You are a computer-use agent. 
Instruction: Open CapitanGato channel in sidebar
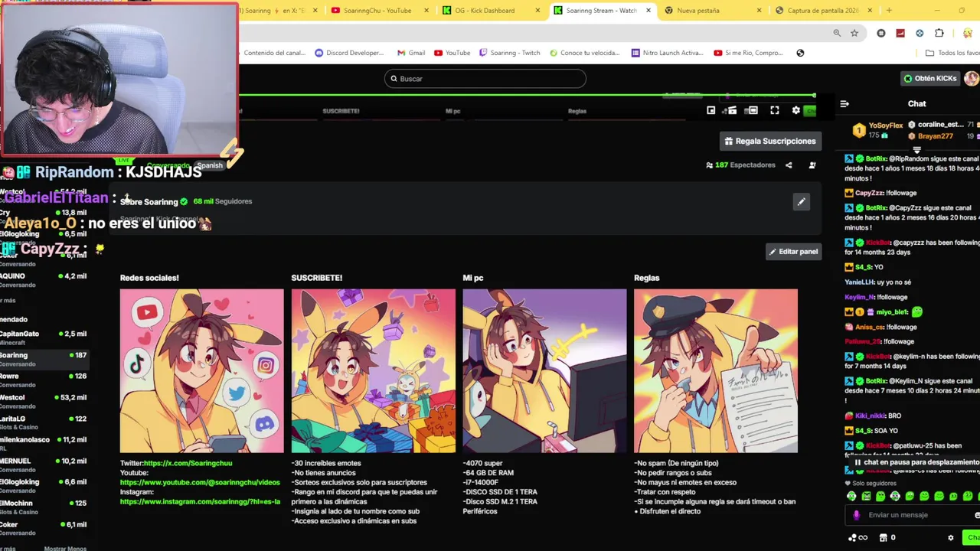point(44,337)
